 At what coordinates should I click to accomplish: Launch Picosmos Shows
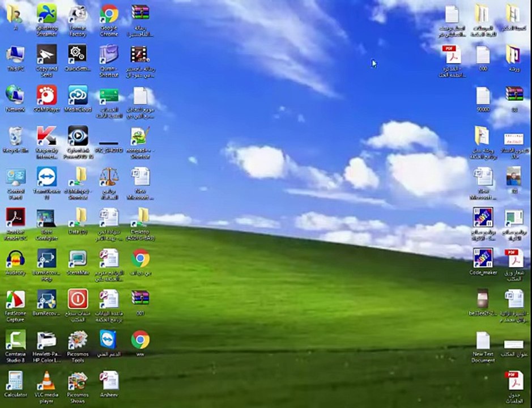(x=78, y=387)
